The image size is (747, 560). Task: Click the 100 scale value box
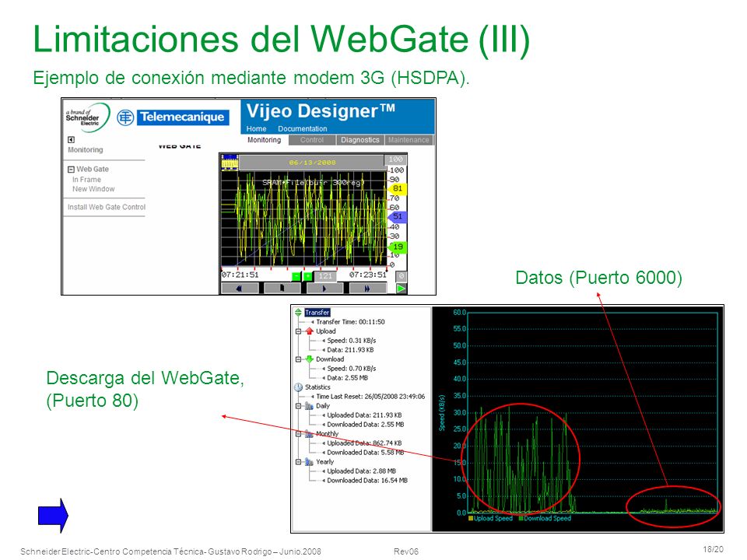pyautogui.click(x=395, y=159)
